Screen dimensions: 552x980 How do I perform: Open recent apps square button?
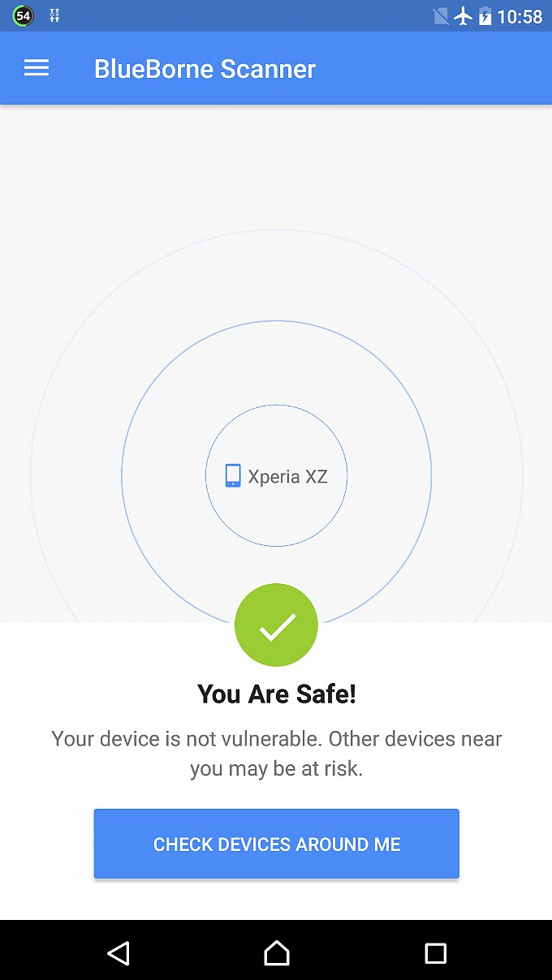[435, 952]
